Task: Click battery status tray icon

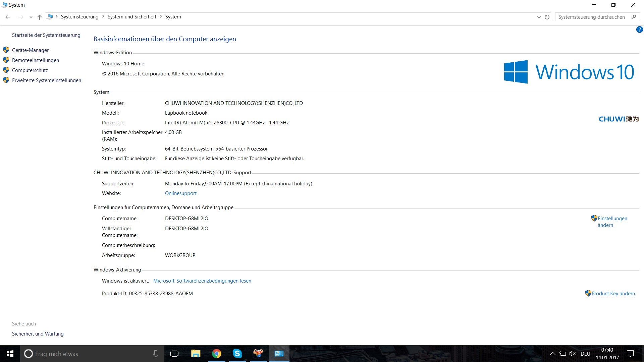Action: coord(563,354)
